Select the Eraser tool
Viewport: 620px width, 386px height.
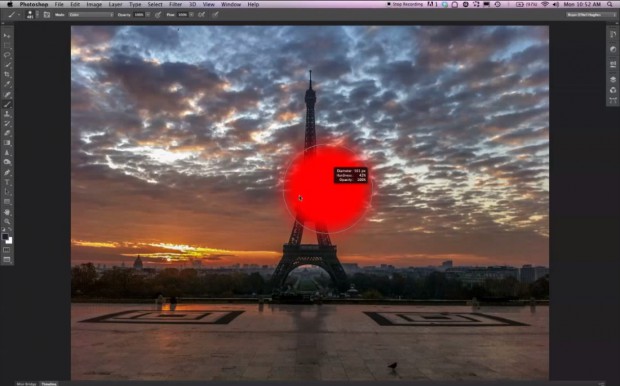pyautogui.click(x=7, y=133)
